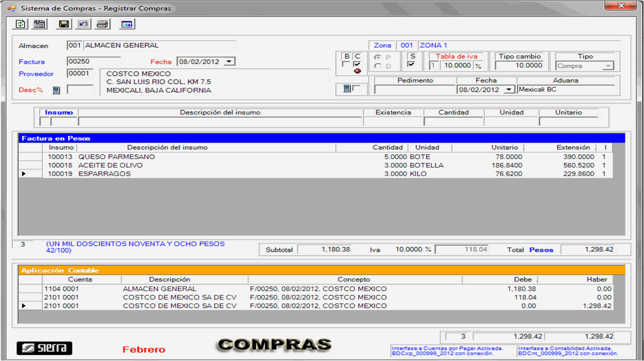This screenshot has height=361, width=644.
Task: Click the Tabla de iva percent button
Action: pyautogui.click(x=478, y=66)
